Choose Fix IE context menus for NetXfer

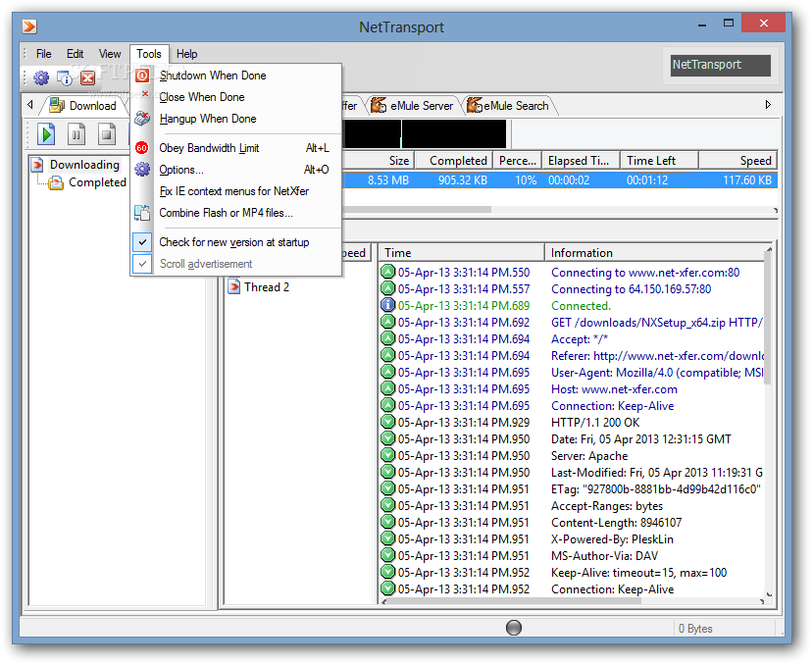[235, 191]
